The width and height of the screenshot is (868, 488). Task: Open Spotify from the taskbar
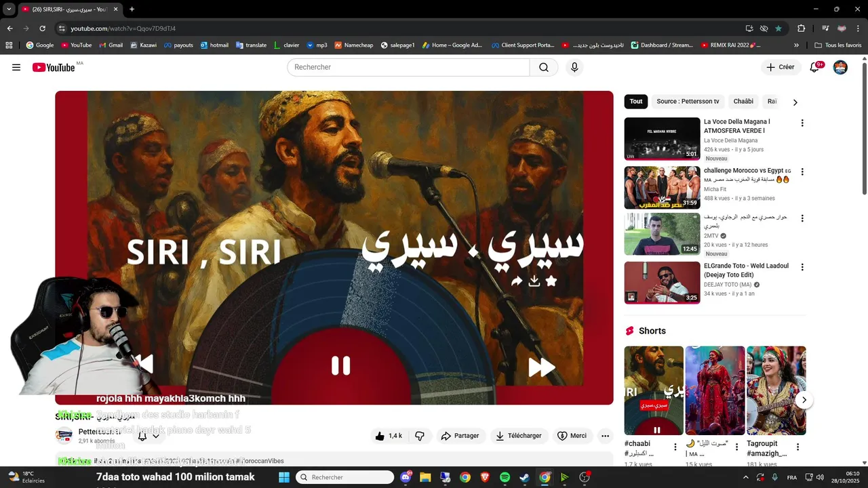coord(505,477)
